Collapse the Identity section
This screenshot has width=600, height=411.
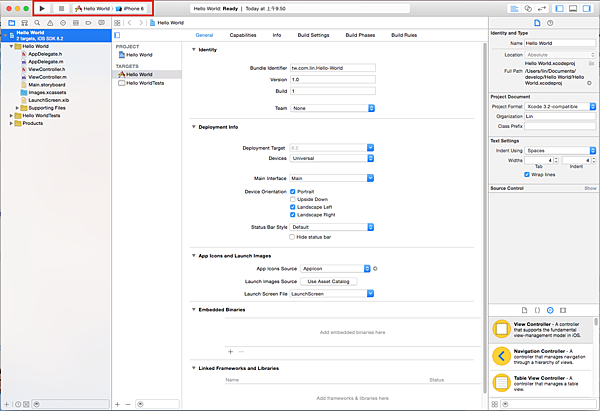coord(194,49)
